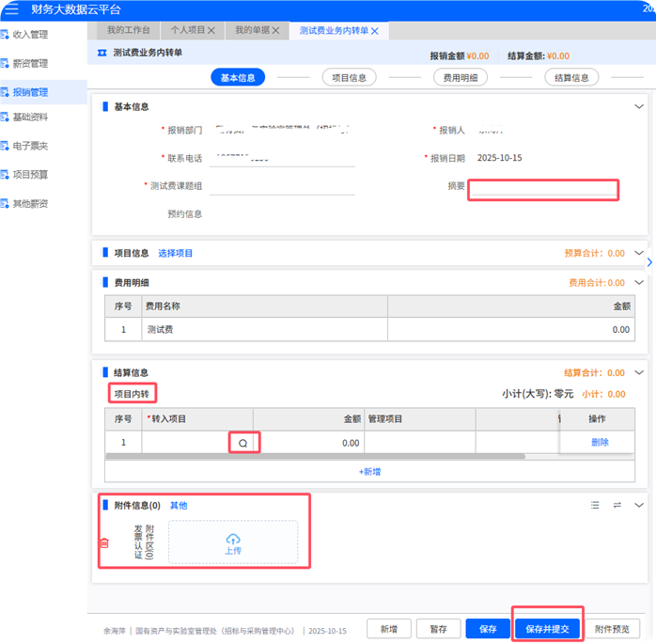Click the settlement row 金额 0.00 cell
The height and width of the screenshot is (644, 656).
[x=308, y=443]
